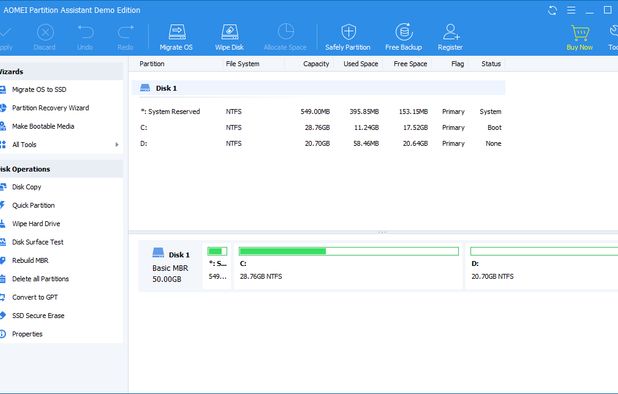Sort by Capacity column header
Screen dimensions: 618x394
click(316, 64)
